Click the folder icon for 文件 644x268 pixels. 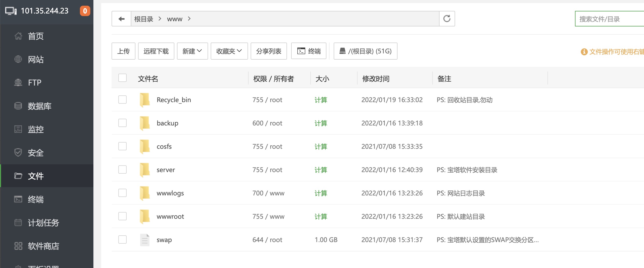click(x=18, y=176)
